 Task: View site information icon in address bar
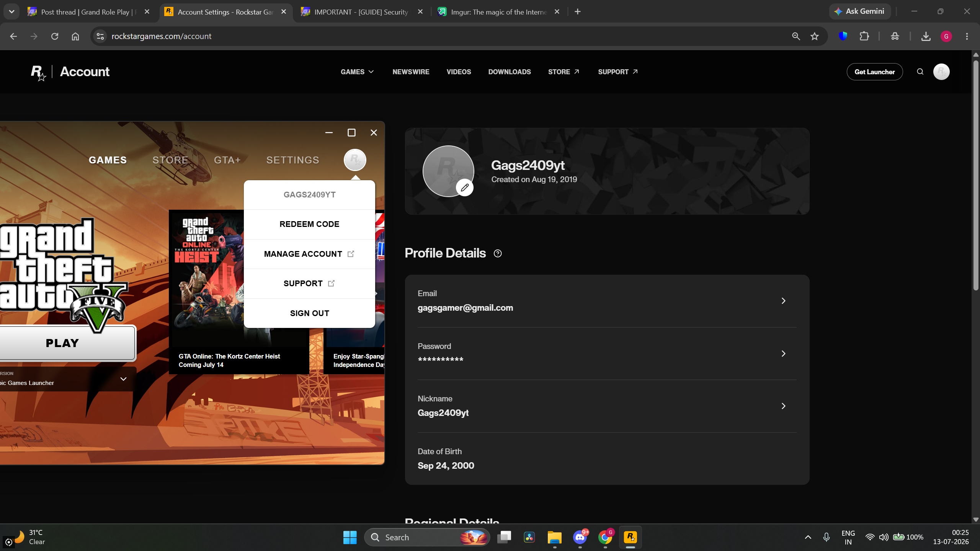[100, 36]
